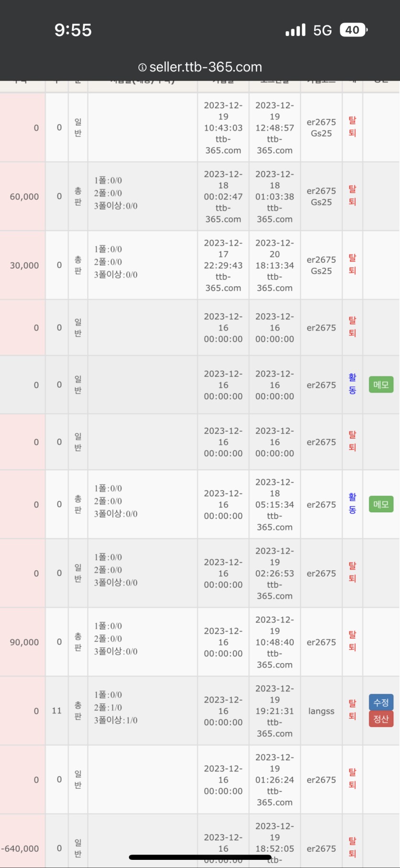Click the cell with value 11
Image resolution: width=400 pixels, height=868 pixels.
coord(57,711)
